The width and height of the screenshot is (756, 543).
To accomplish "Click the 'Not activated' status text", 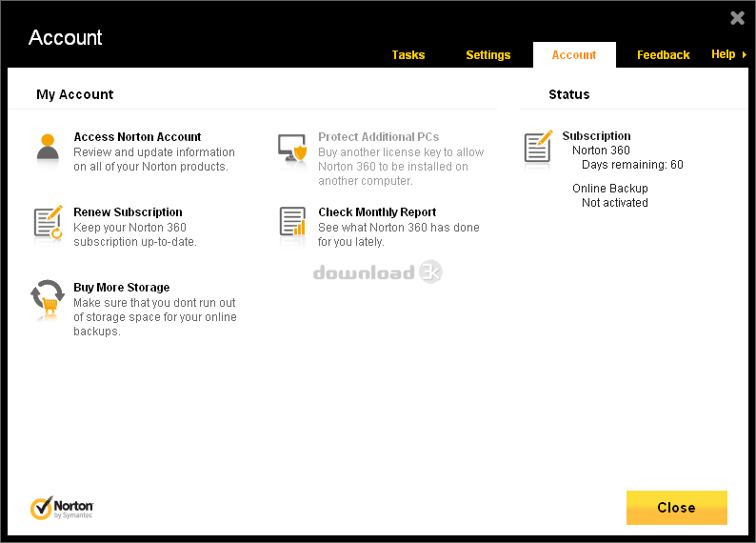I will tap(615, 203).
